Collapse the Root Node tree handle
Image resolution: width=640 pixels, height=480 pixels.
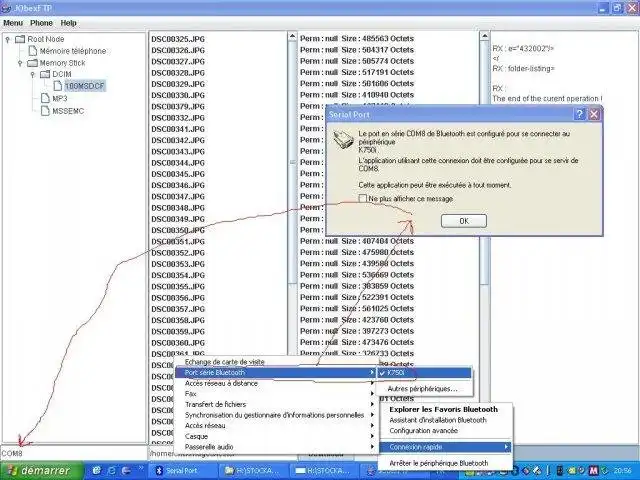(8, 39)
